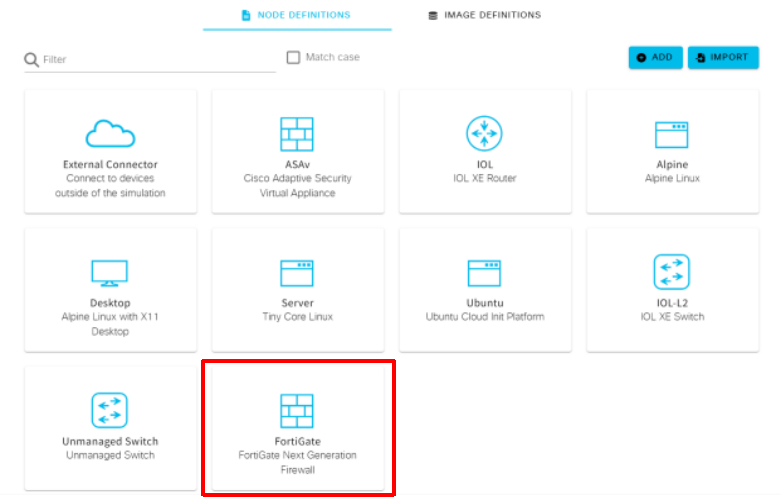Click the Image Definitions database icon
The image size is (782, 497).
click(x=433, y=15)
